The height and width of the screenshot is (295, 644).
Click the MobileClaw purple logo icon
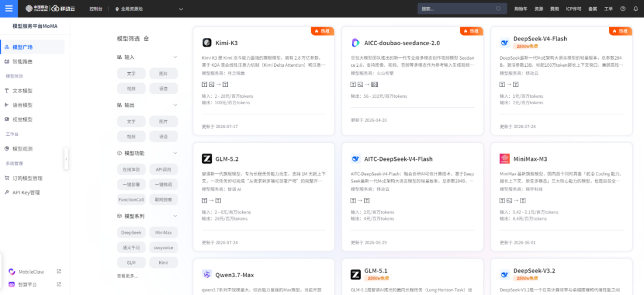11,272
